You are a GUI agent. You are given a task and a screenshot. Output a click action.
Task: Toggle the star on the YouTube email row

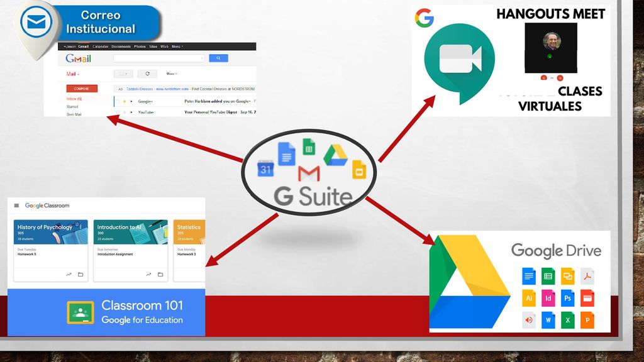click(125, 112)
